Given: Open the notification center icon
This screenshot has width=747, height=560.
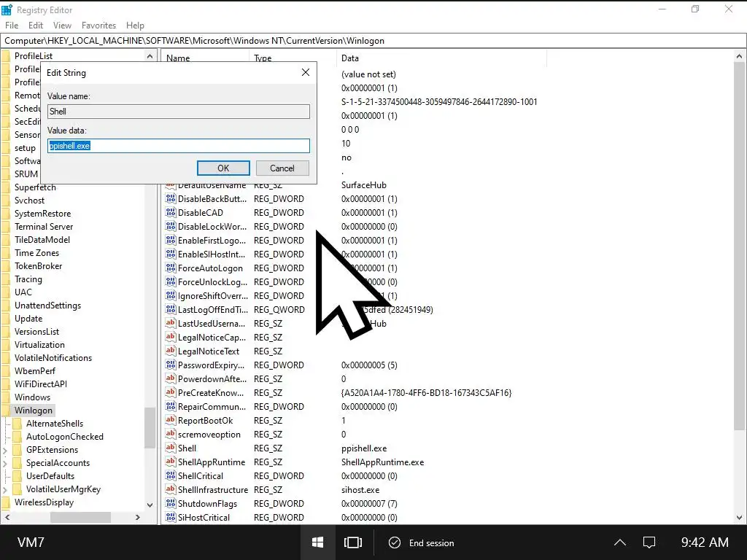Looking at the screenshot, I should 649,542.
